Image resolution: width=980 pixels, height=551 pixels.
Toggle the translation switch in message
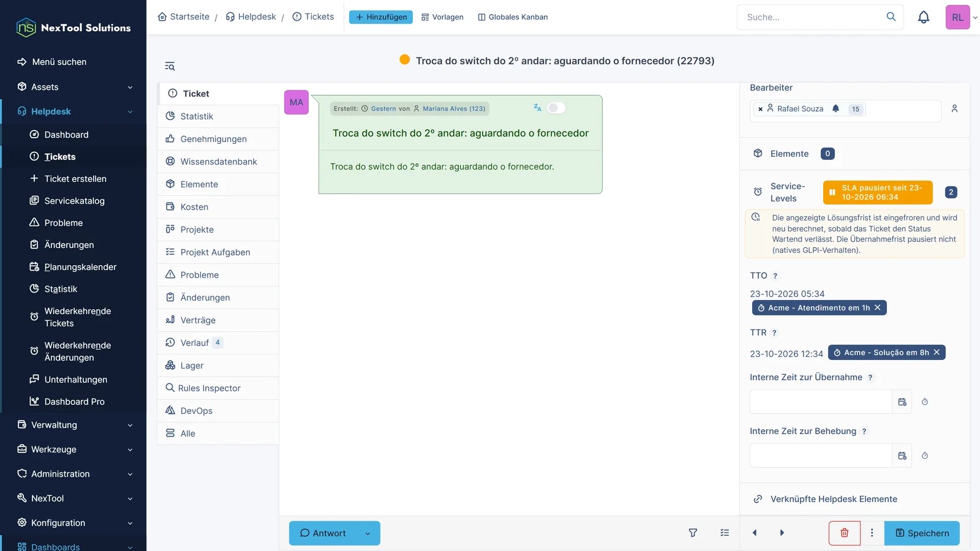click(556, 108)
